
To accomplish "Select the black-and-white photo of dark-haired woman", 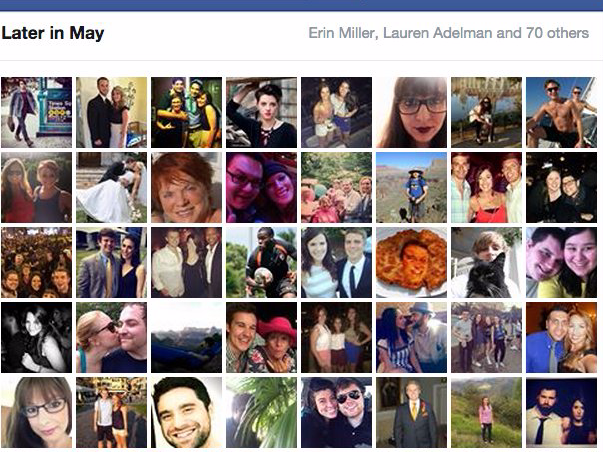I will coord(37,337).
